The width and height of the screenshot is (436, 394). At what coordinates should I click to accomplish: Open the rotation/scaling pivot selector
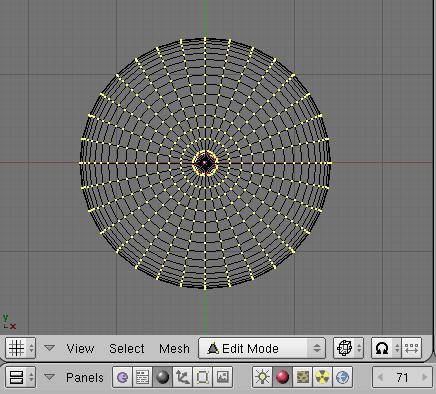click(x=386, y=348)
